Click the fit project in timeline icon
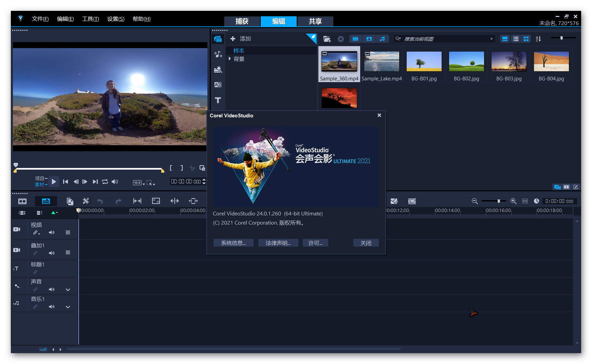The width and height of the screenshot is (592, 364). tap(525, 201)
